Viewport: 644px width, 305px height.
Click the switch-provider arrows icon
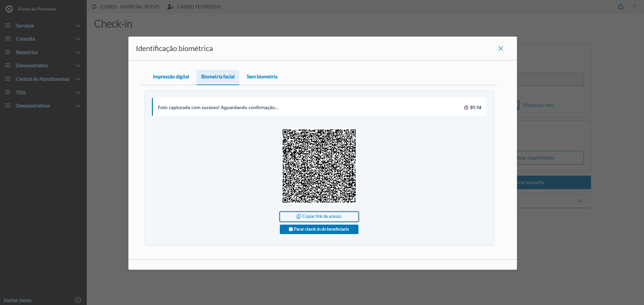point(94,7)
